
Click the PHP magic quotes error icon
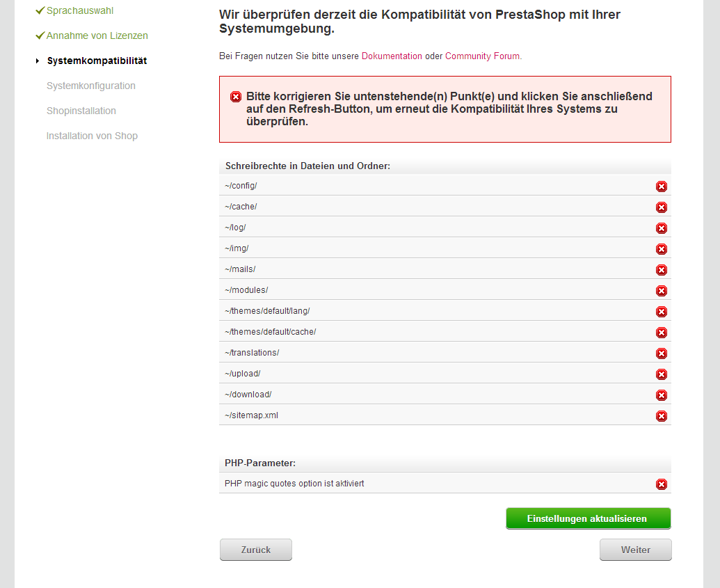point(662,484)
